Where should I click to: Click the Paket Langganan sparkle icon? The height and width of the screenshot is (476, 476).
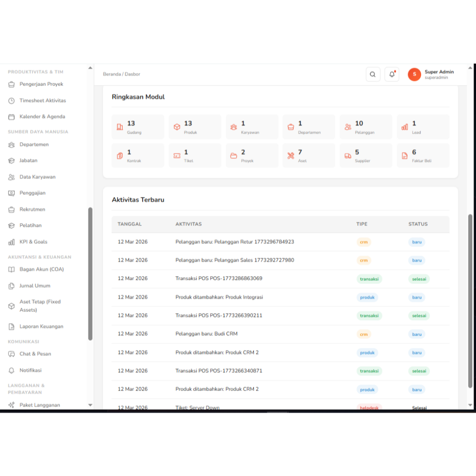coord(12,405)
